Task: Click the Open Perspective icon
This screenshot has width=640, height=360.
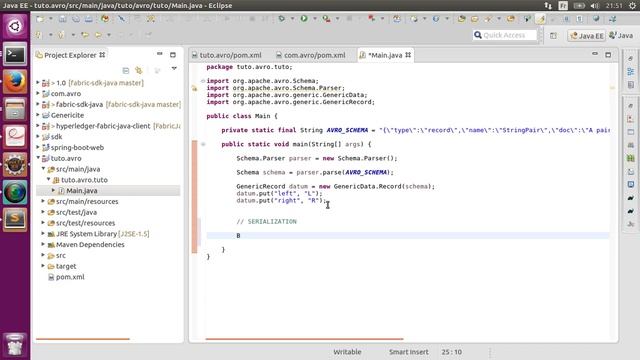Action: [x=553, y=36]
